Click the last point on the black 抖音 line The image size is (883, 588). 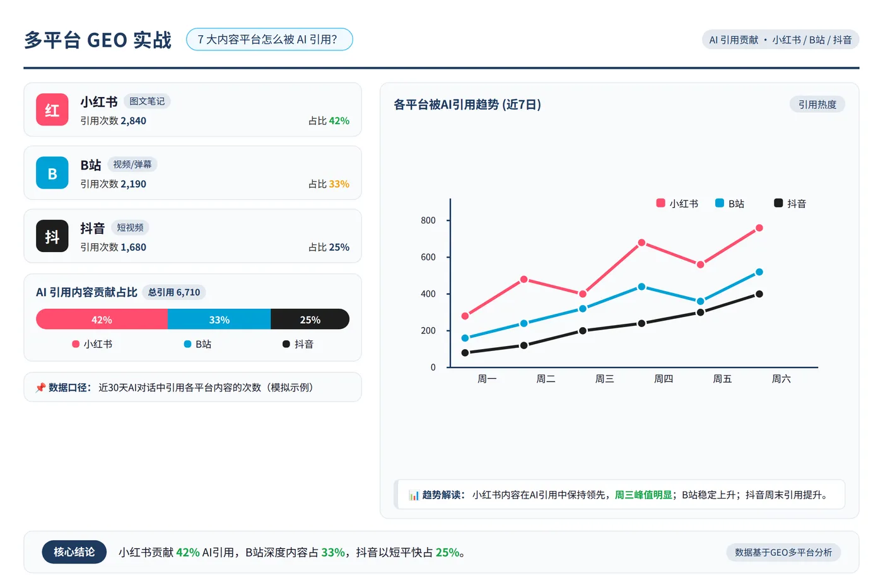point(759,294)
